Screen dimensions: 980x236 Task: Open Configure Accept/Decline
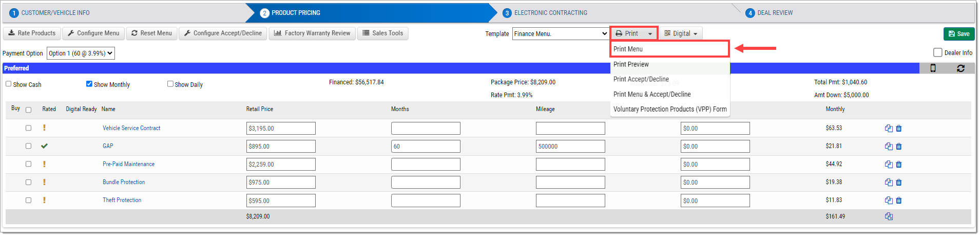tap(223, 33)
